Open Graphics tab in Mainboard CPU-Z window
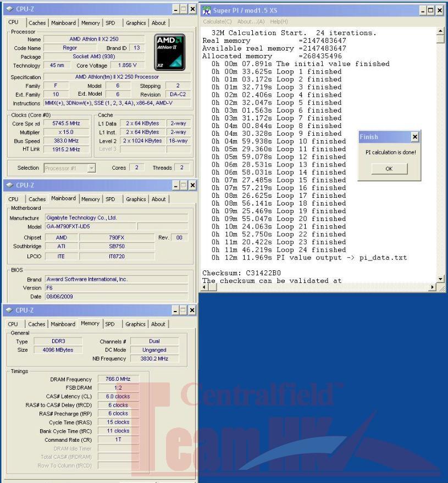This screenshot has width=448, height=483. (x=136, y=199)
